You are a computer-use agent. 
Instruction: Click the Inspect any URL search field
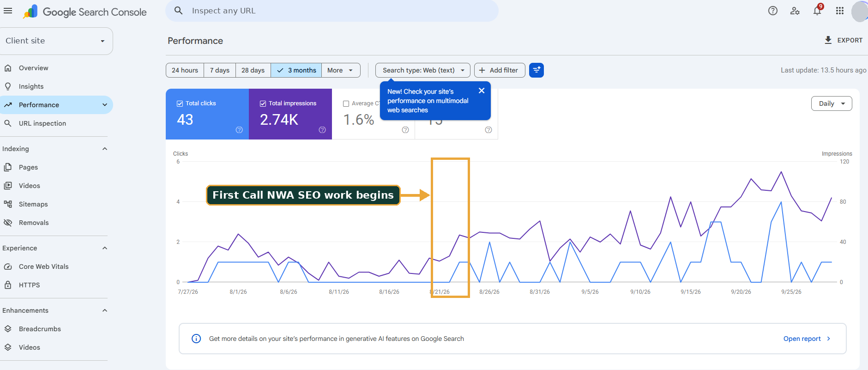[x=332, y=11]
